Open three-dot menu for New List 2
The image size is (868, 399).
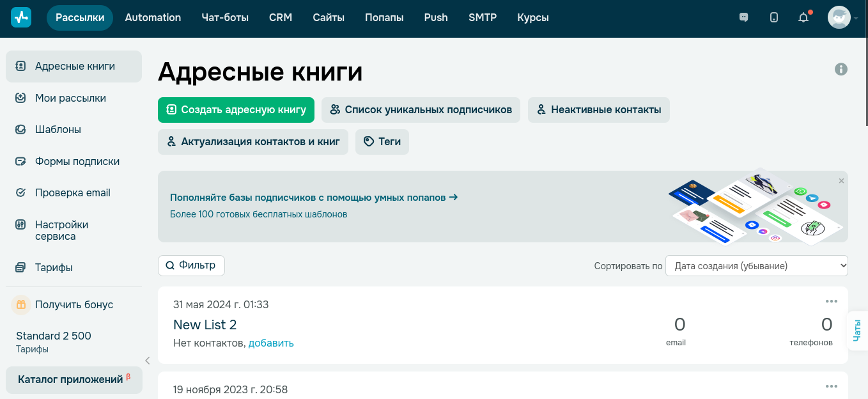[831, 301]
